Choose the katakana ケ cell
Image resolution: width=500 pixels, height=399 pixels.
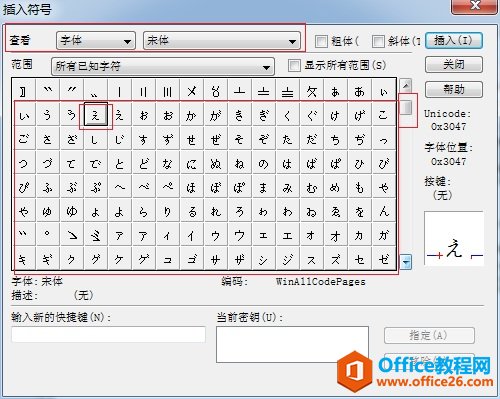pyautogui.click(x=119, y=258)
